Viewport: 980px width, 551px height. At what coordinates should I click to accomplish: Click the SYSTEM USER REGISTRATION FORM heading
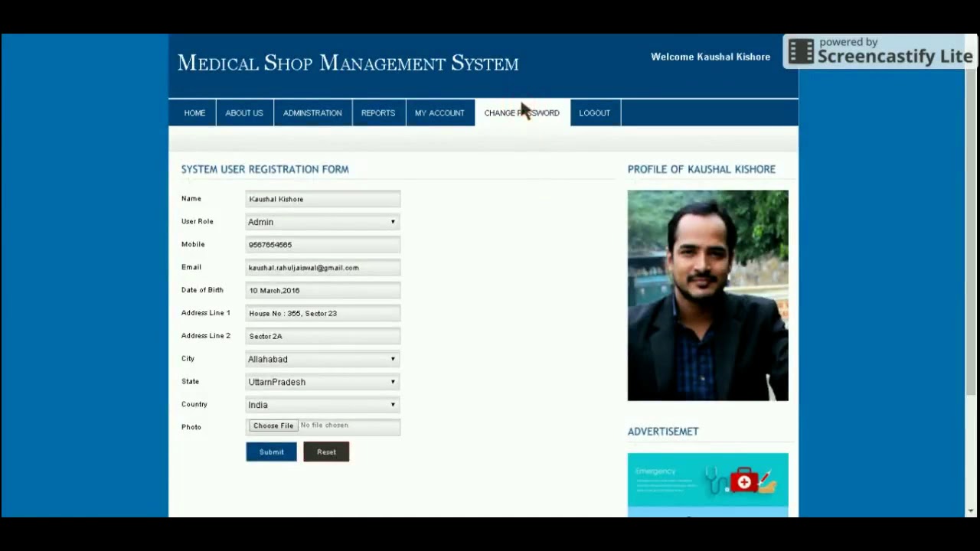265,169
